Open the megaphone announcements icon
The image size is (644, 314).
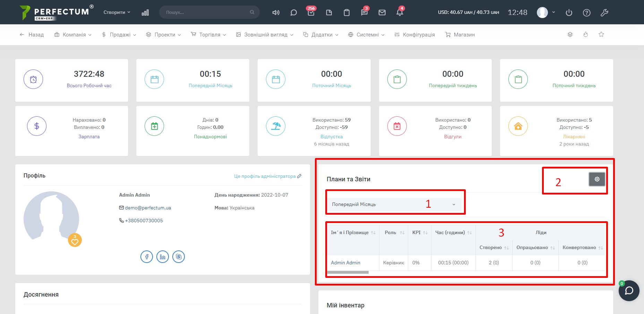pos(276,13)
